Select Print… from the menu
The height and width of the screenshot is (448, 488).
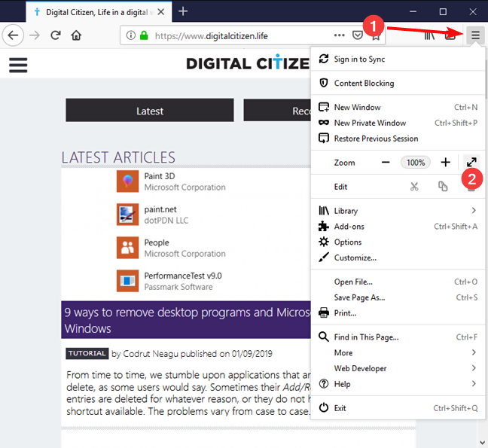pyautogui.click(x=398, y=313)
